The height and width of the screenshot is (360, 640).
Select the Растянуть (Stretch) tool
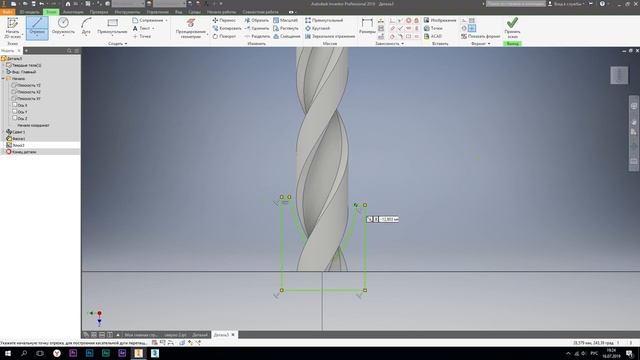pyautogui.click(x=286, y=28)
